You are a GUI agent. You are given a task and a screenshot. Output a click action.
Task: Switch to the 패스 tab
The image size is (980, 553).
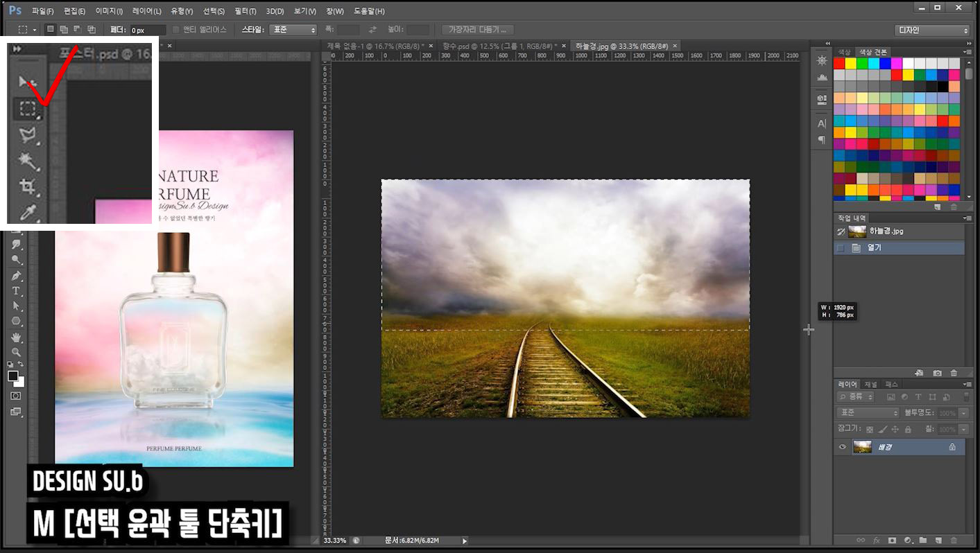coord(891,384)
